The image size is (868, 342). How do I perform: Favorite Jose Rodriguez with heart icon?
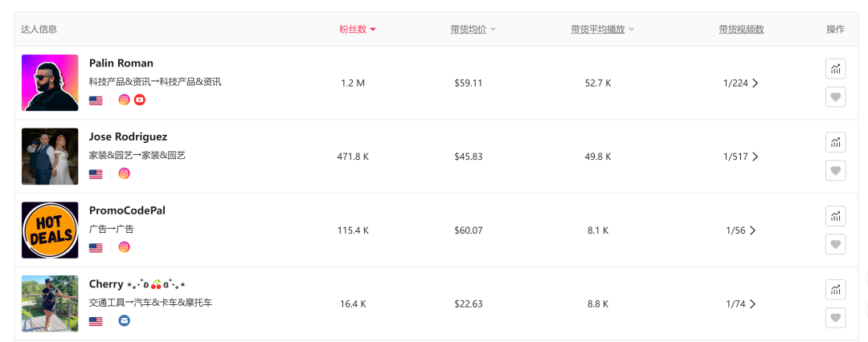tap(836, 170)
